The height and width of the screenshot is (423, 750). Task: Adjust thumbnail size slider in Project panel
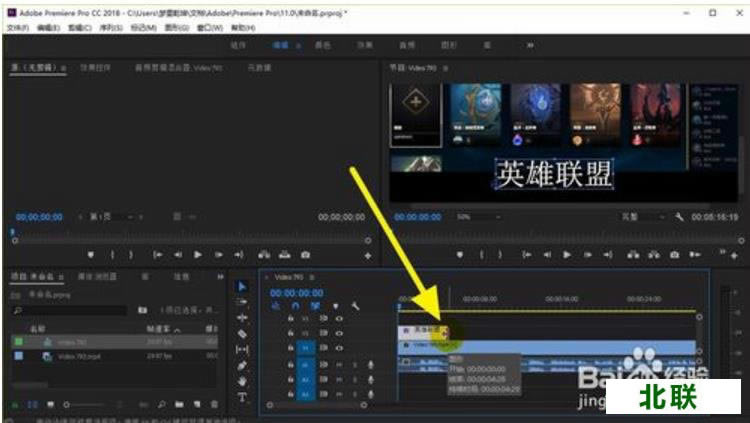(75, 405)
